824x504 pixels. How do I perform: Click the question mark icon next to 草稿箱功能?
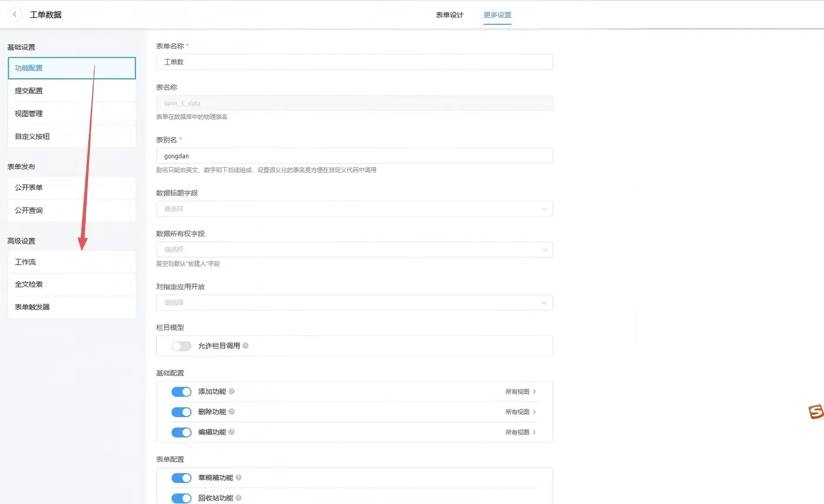click(x=240, y=478)
